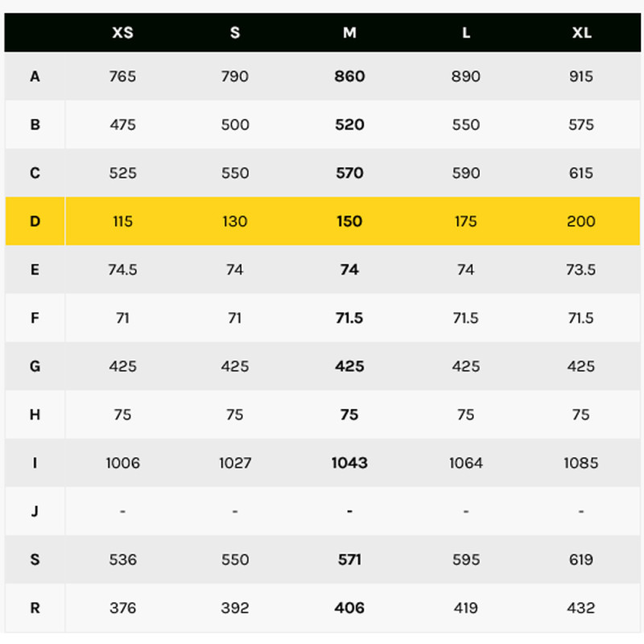Select value 150 in highlighted row

[x=349, y=221]
